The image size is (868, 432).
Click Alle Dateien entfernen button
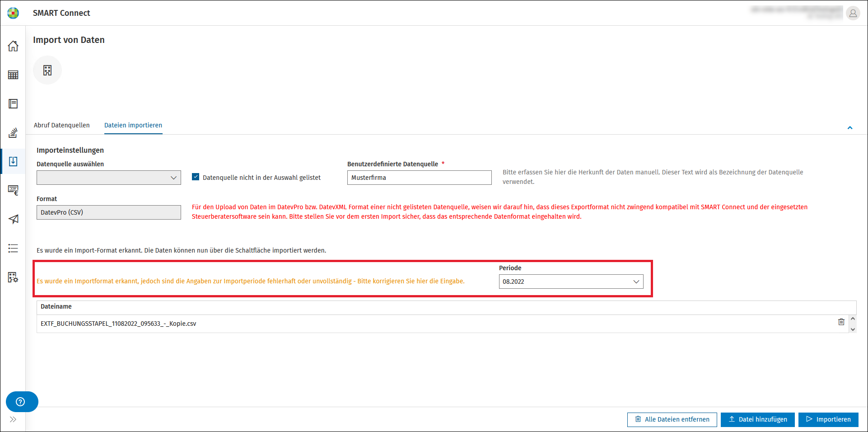coord(672,419)
